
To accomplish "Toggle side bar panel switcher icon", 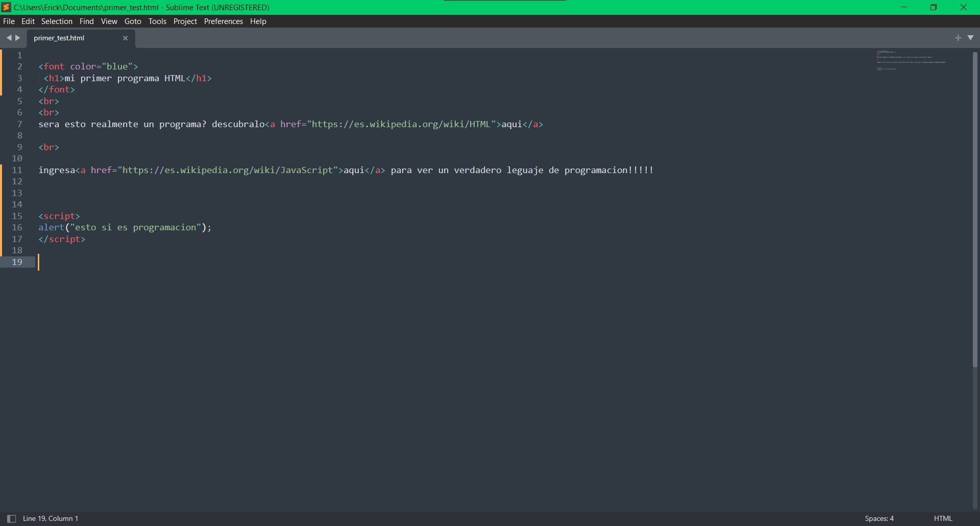I will tap(11, 518).
